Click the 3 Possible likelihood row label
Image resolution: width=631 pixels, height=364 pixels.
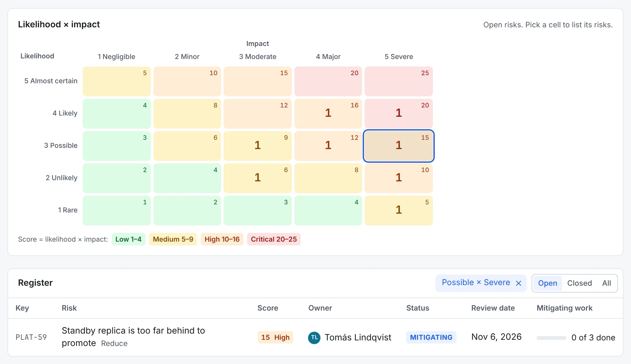coord(61,145)
